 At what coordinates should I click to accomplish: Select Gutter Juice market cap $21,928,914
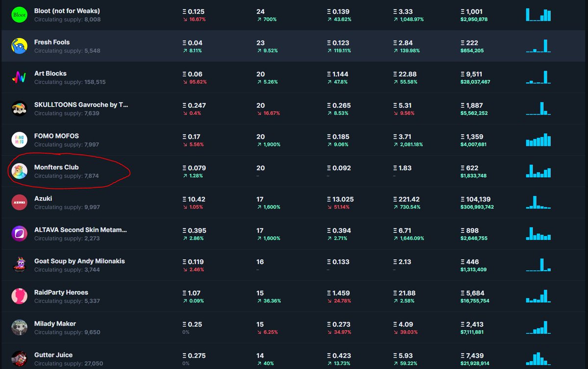[x=475, y=364]
